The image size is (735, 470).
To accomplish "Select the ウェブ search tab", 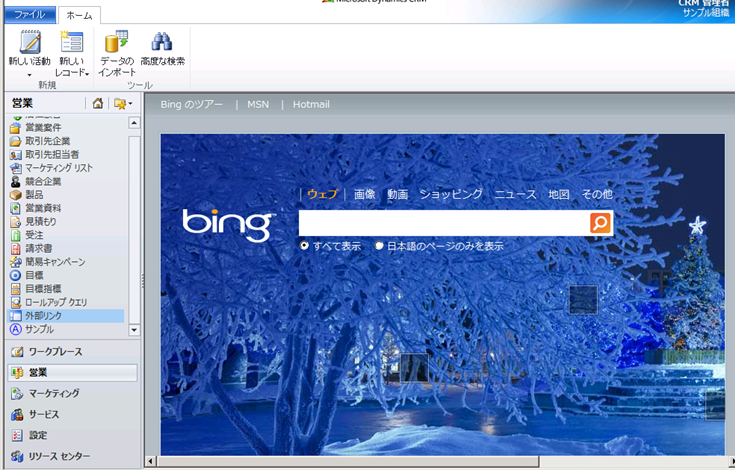I will pos(322,194).
